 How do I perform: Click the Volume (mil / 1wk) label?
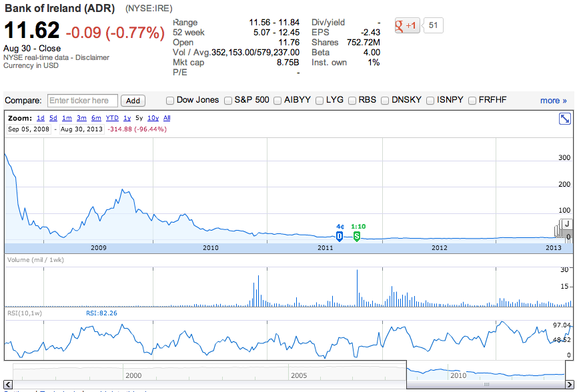35,260
